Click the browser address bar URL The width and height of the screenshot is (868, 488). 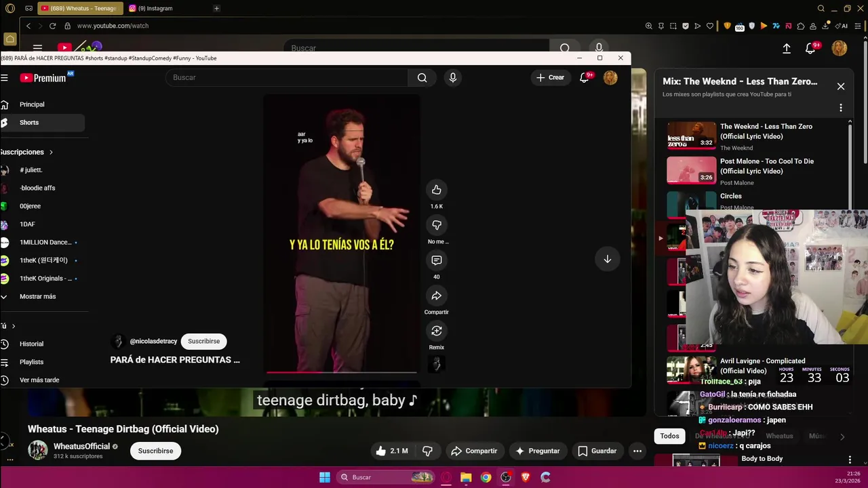point(113,26)
